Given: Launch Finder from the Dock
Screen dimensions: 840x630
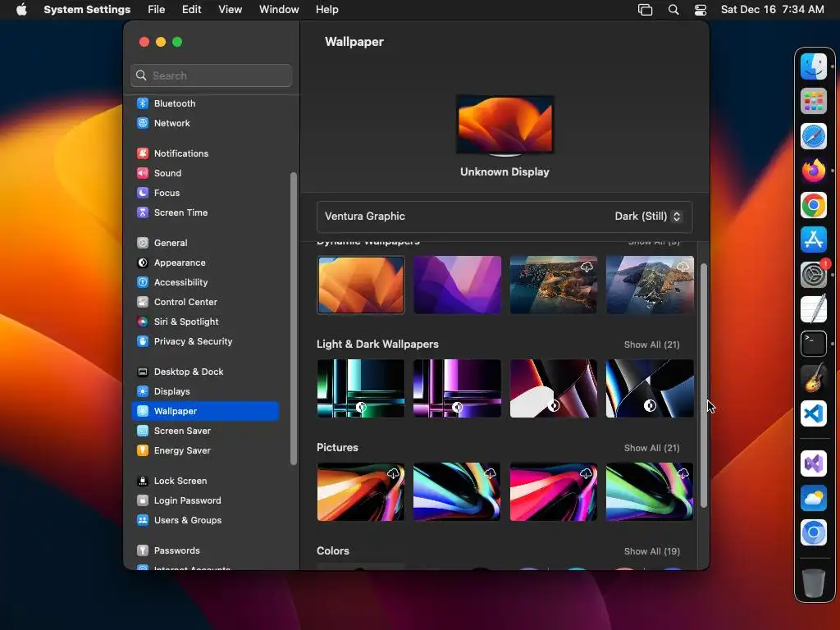Looking at the screenshot, I should click(x=813, y=67).
